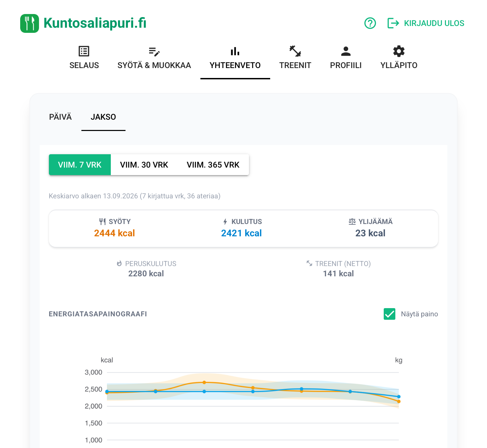Click the Profiili person icon
Viewport: 487px width, 448px height.
point(346,51)
